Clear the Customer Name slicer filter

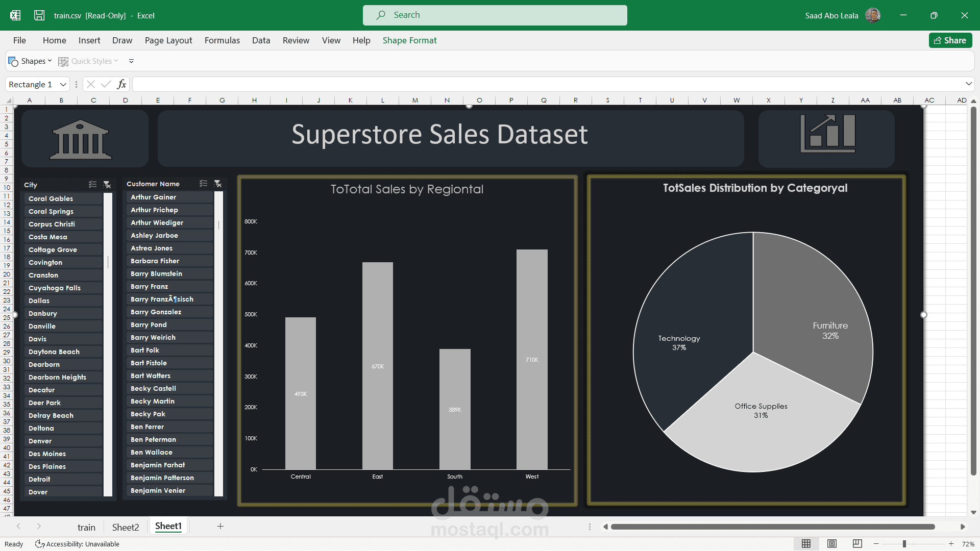tap(218, 184)
